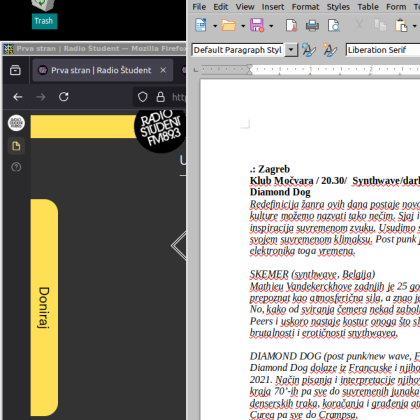Screen dimensions: 420x420
Task: Click the tab stop type button beside ruler
Action: (x=196, y=70)
